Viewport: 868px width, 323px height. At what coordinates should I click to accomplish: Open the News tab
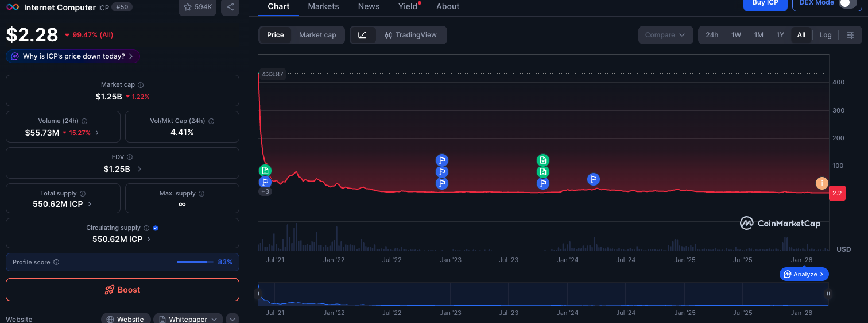(x=369, y=7)
